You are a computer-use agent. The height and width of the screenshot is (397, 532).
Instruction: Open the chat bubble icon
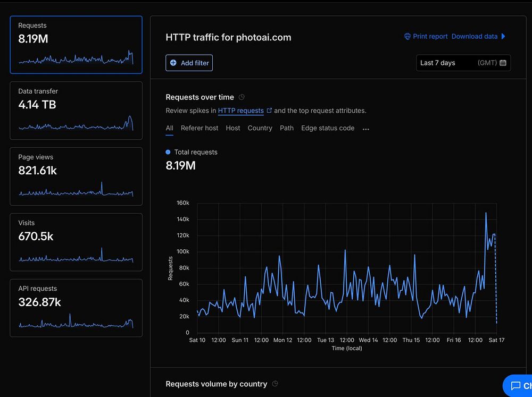[x=515, y=386]
